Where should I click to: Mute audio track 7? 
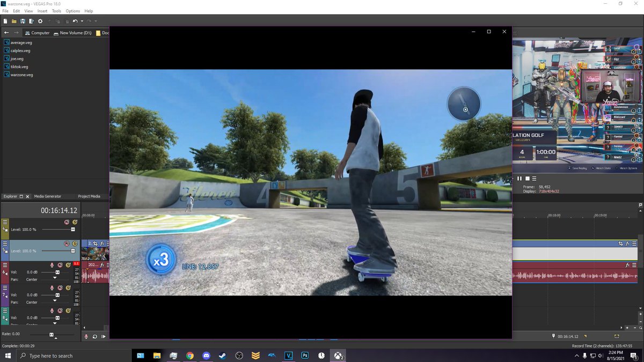point(60,287)
